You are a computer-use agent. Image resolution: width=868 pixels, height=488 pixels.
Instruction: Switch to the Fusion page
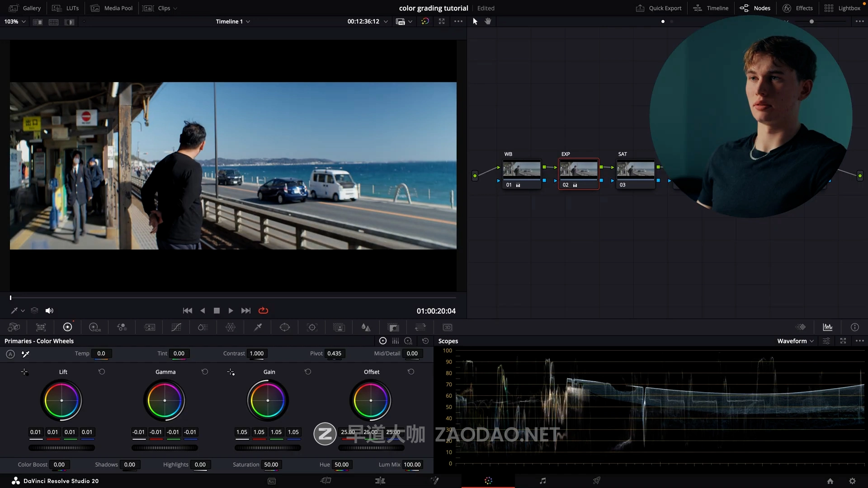[434, 481]
